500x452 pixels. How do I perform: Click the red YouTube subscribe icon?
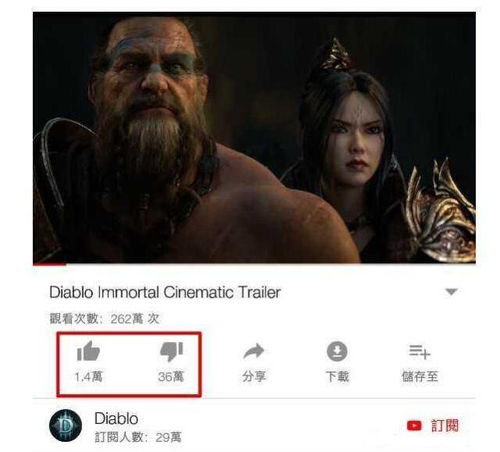pyautogui.click(x=414, y=426)
